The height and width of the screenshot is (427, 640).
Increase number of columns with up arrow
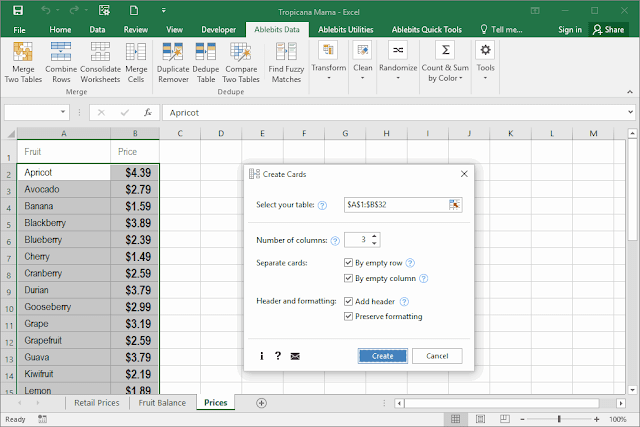[374, 236]
